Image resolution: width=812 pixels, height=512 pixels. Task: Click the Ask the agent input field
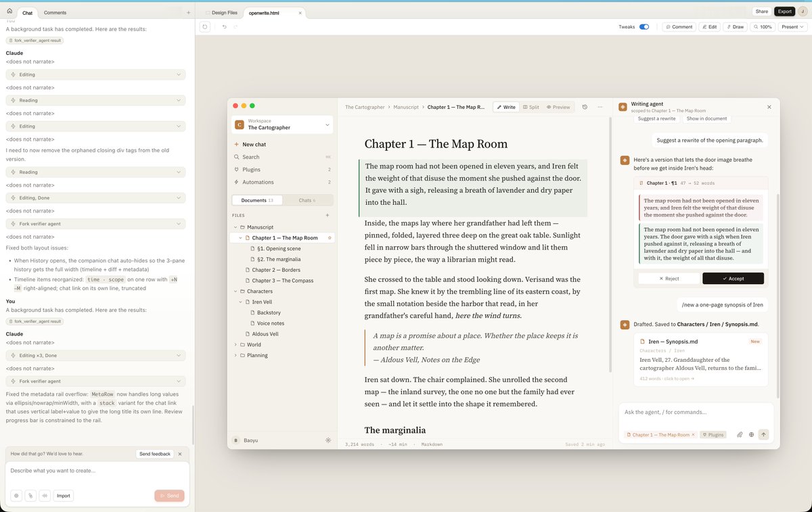tap(696, 412)
